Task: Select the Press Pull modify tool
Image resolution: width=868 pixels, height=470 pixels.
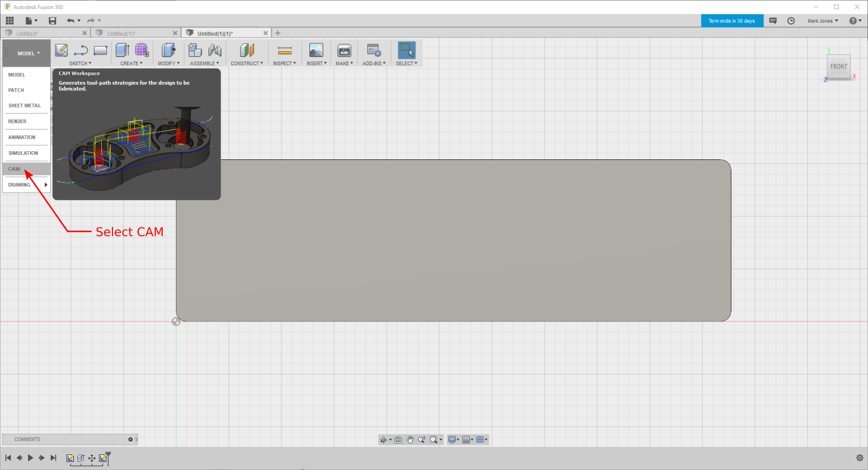Action: tap(168, 50)
